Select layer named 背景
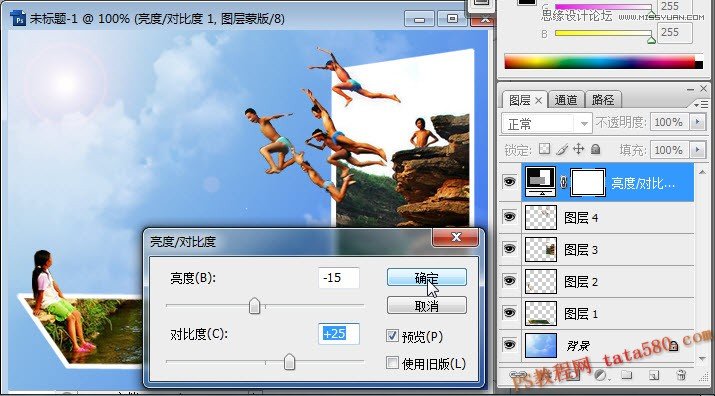The height and width of the screenshot is (396, 715). 578,345
